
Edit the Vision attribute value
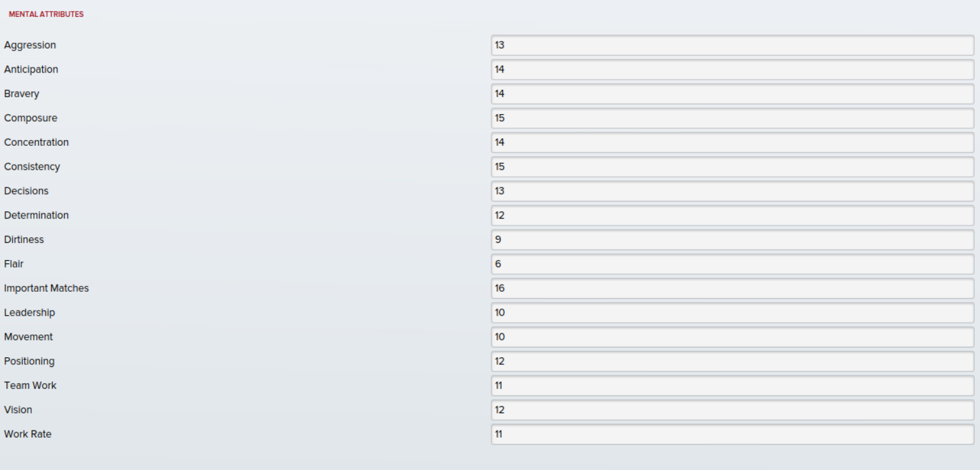[732, 410]
